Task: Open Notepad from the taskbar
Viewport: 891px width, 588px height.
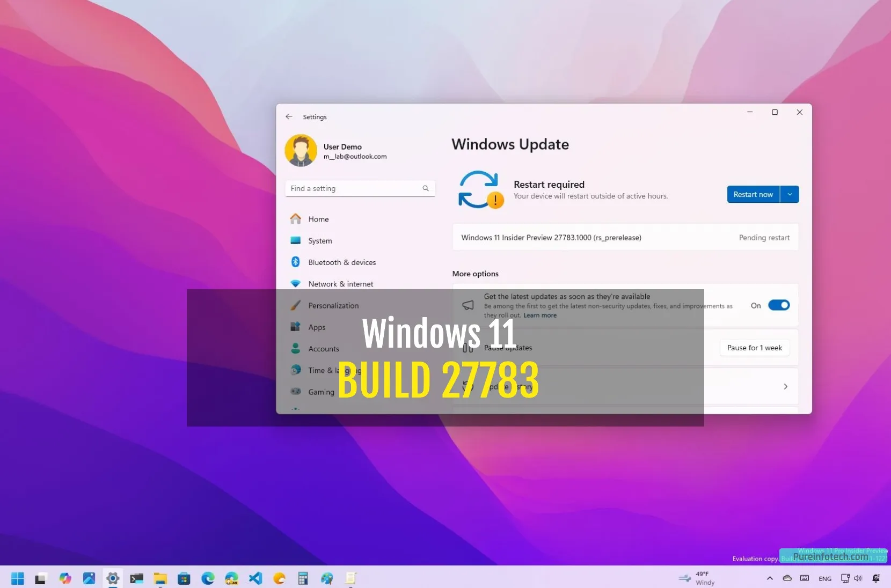Action: point(350,578)
